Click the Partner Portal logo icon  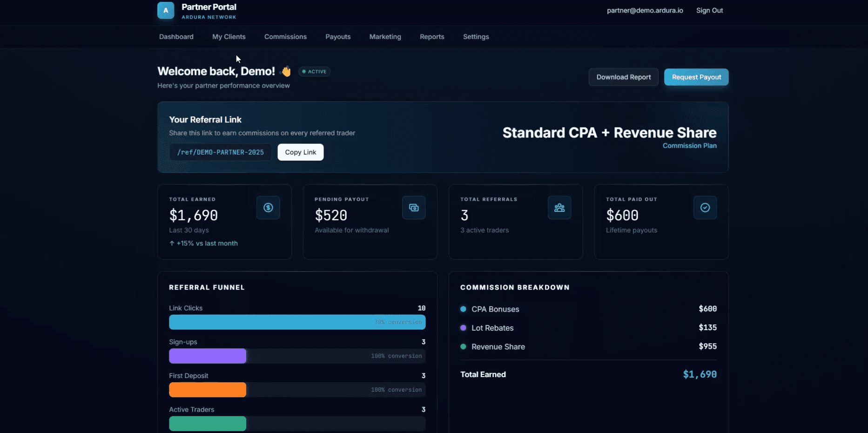166,10
